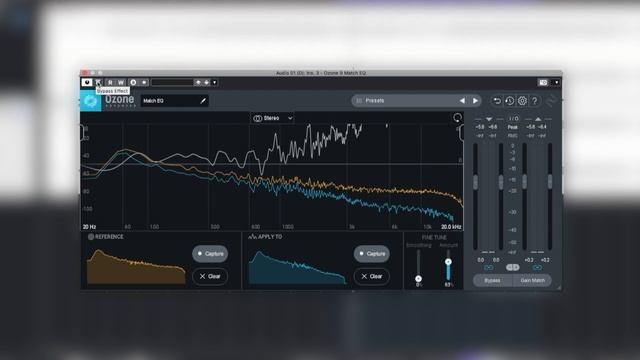Toggle the Ozone Bypass button

coord(493,280)
